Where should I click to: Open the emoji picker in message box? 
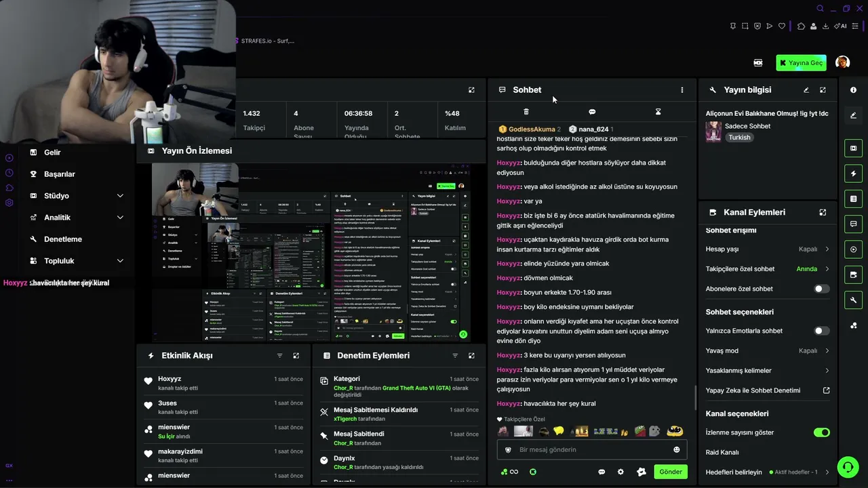click(676, 449)
